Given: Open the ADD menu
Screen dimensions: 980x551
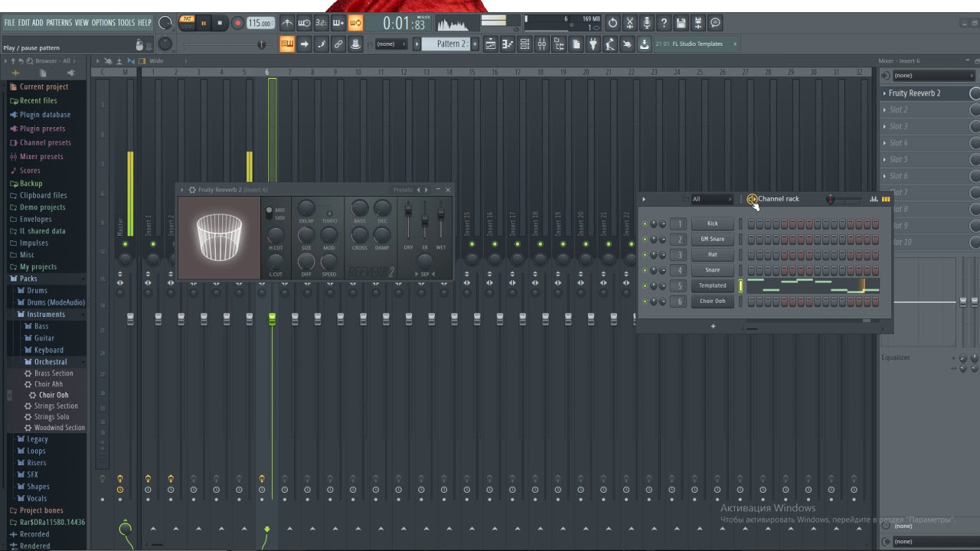Looking at the screenshot, I should [38, 23].
